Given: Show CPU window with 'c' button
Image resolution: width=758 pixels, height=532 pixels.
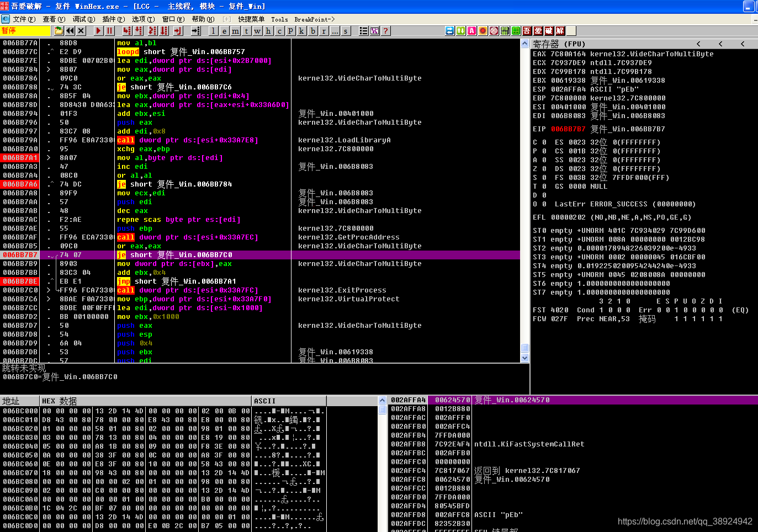Looking at the screenshot, I should coord(280,31).
